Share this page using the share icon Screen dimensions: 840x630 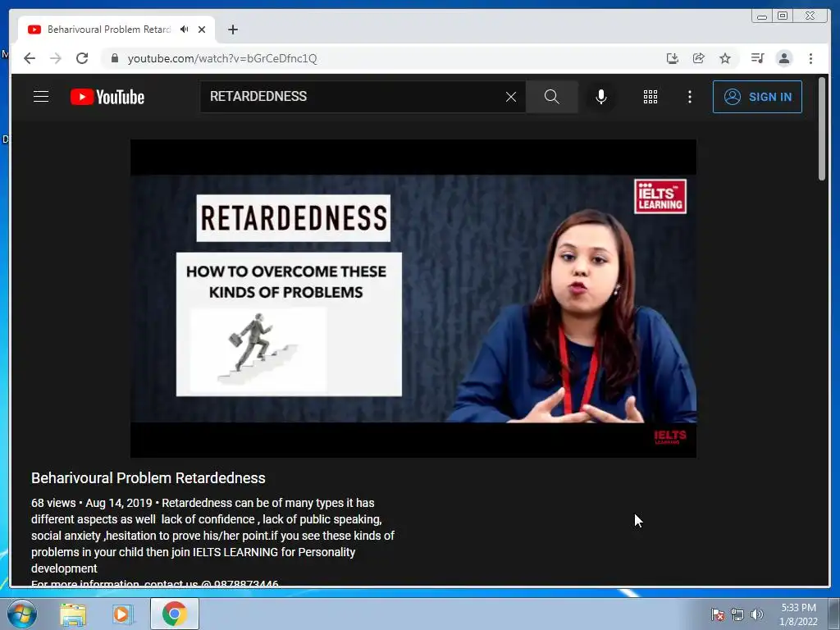(x=699, y=58)
